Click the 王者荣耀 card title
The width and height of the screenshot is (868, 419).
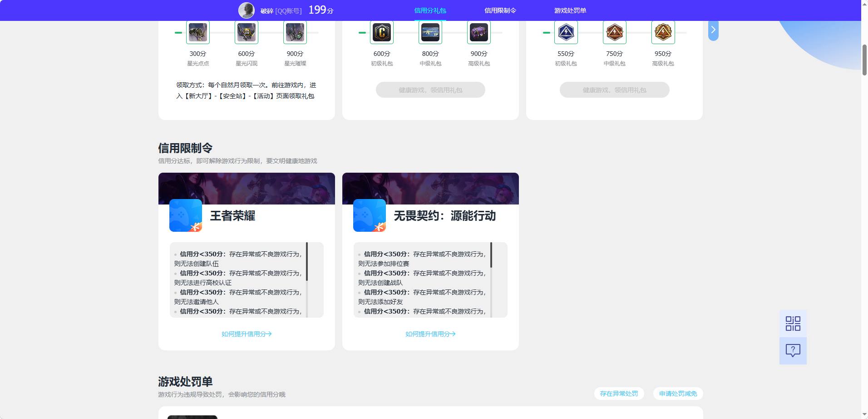click(x=232, y=216)
